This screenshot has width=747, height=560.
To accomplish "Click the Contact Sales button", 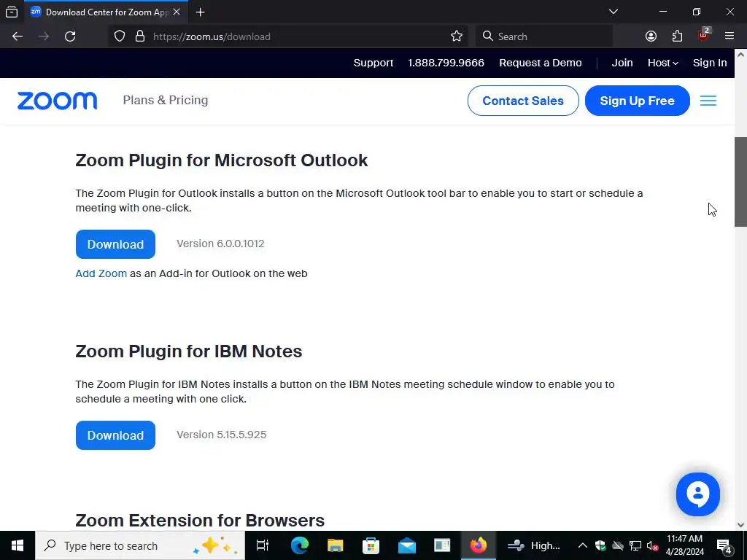I will (522, 101).
